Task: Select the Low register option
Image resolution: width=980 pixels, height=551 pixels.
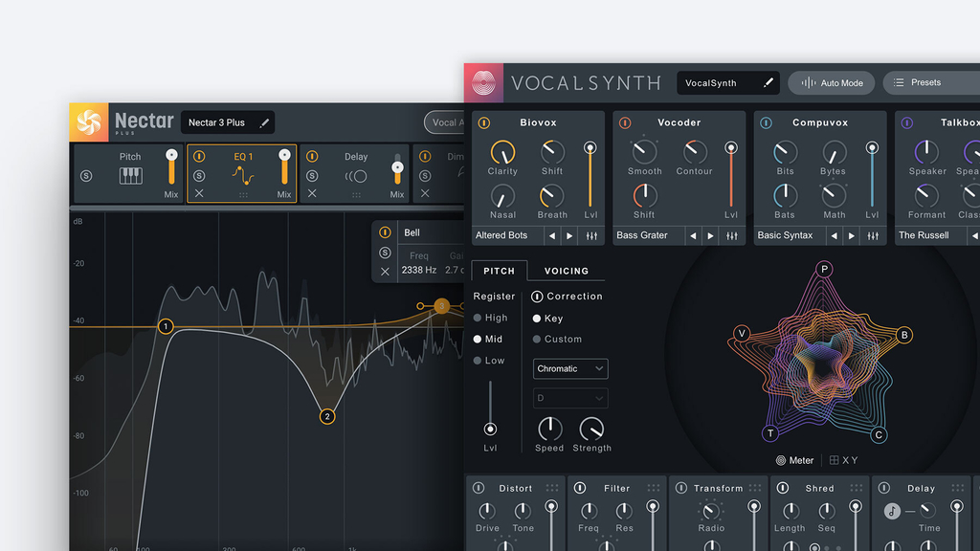Action: pos(489,361)
